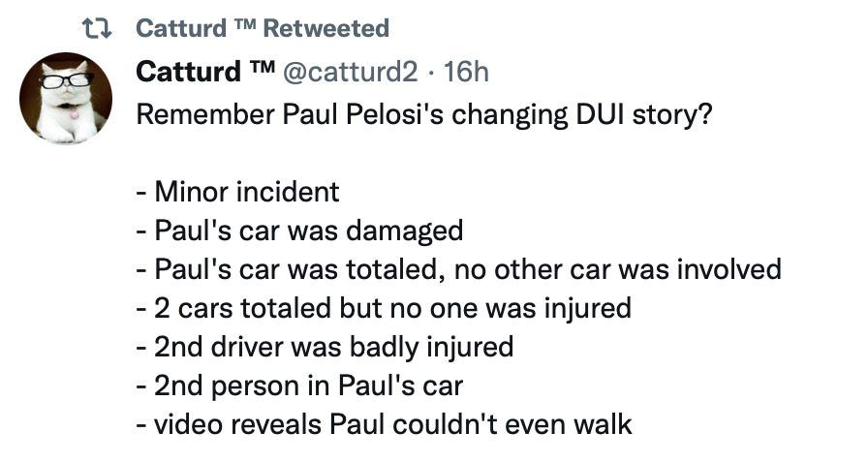The image size is (868, 463).
Task: Click the "2nd person in Paul's car" line
Action: [x=299, y=385]
